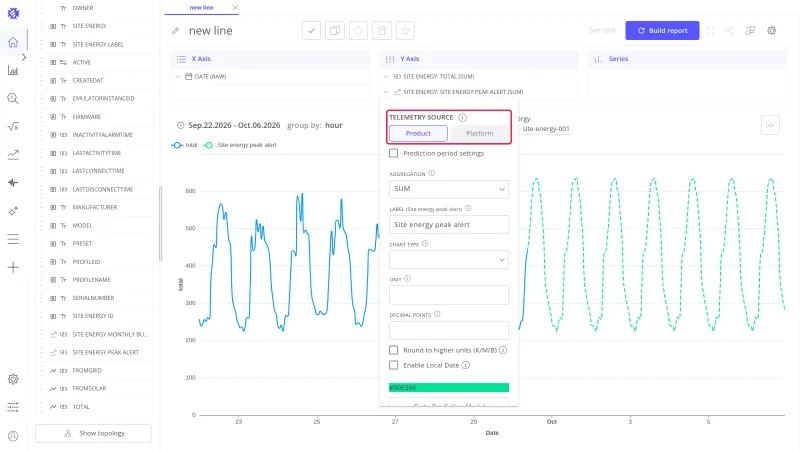Click the report settings gear in the top right
Image resolution: width=800 pixels, height=450 pixels.
tap(771, 31)
